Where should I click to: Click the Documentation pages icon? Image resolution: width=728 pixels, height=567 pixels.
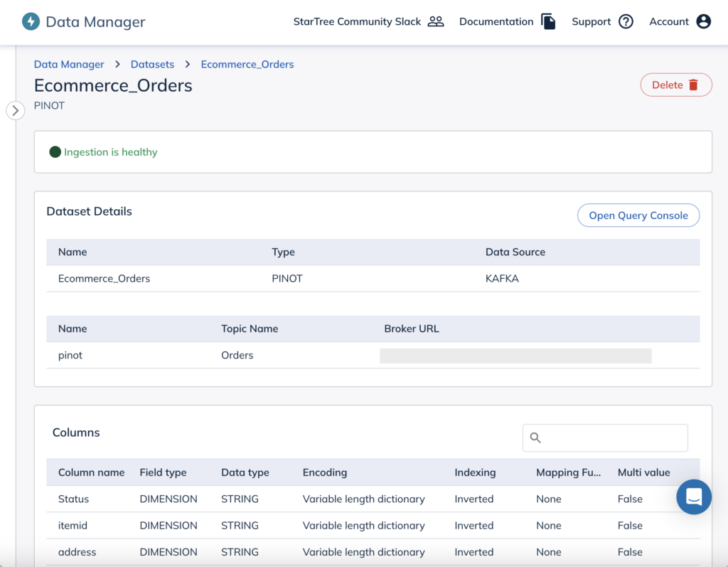tap(548, 21)
